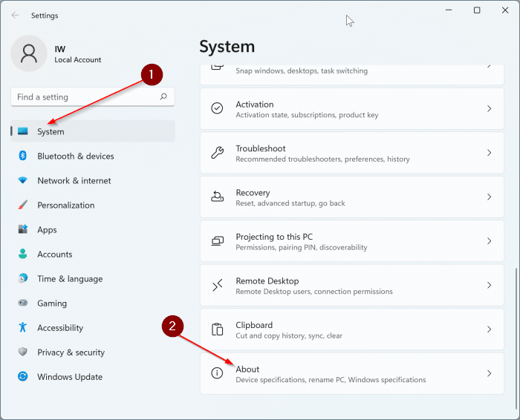
Task: Open the Recovery settings card
Action: [352, 197]
